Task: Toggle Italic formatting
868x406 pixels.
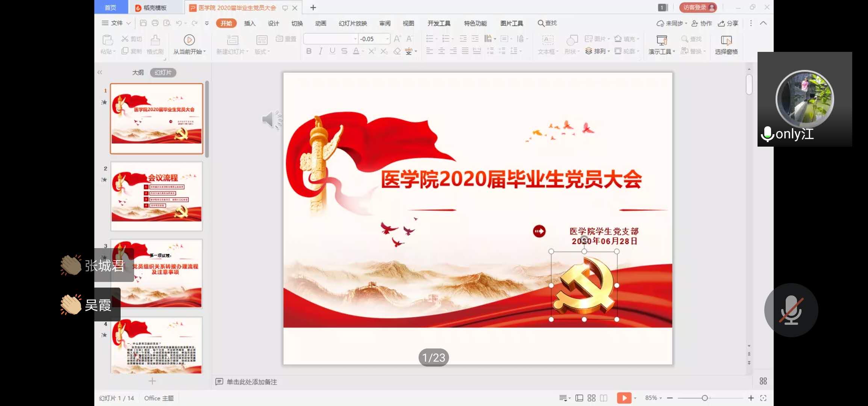Action: click(x=321, y=51)
